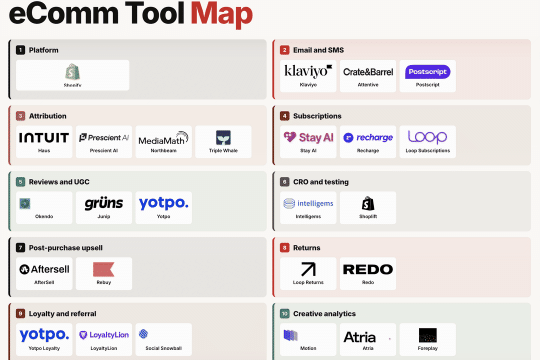Click the Crate&Barrel logo above Attentive
540x360 pixels.
tap(368, 72)
